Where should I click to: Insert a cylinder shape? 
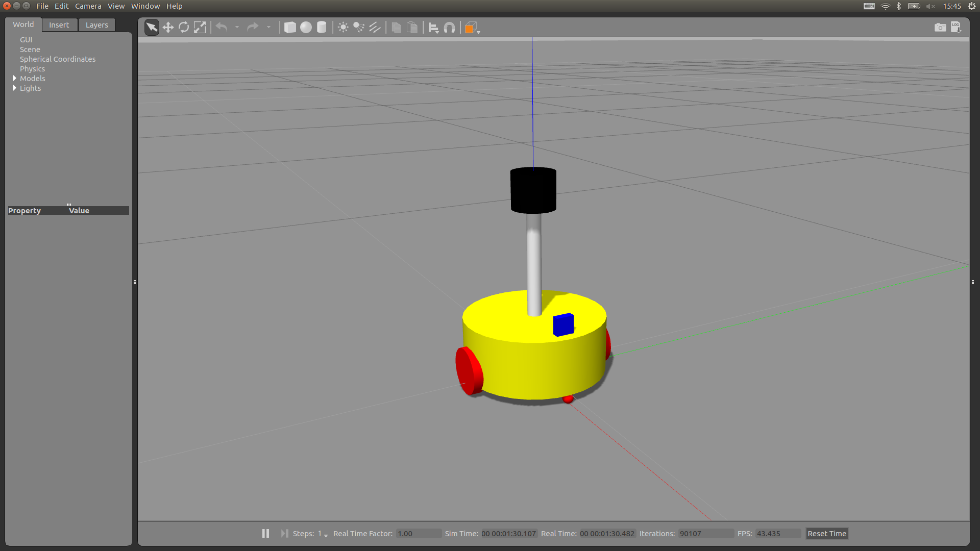coord(322,28)
